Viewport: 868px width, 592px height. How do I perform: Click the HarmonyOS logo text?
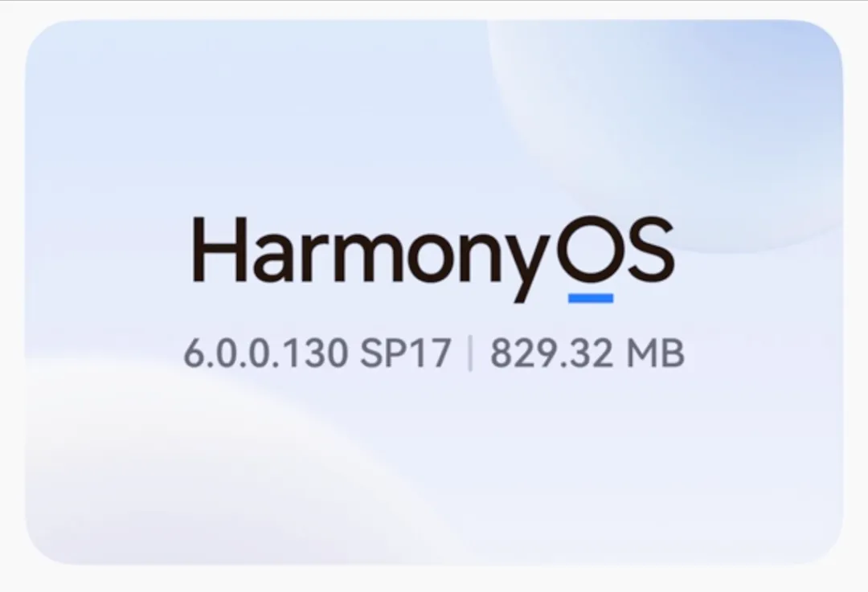(433, 259)
